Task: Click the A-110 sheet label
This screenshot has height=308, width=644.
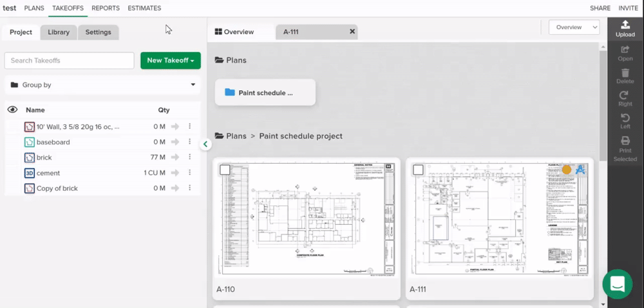Action: (x=226, y=289)
